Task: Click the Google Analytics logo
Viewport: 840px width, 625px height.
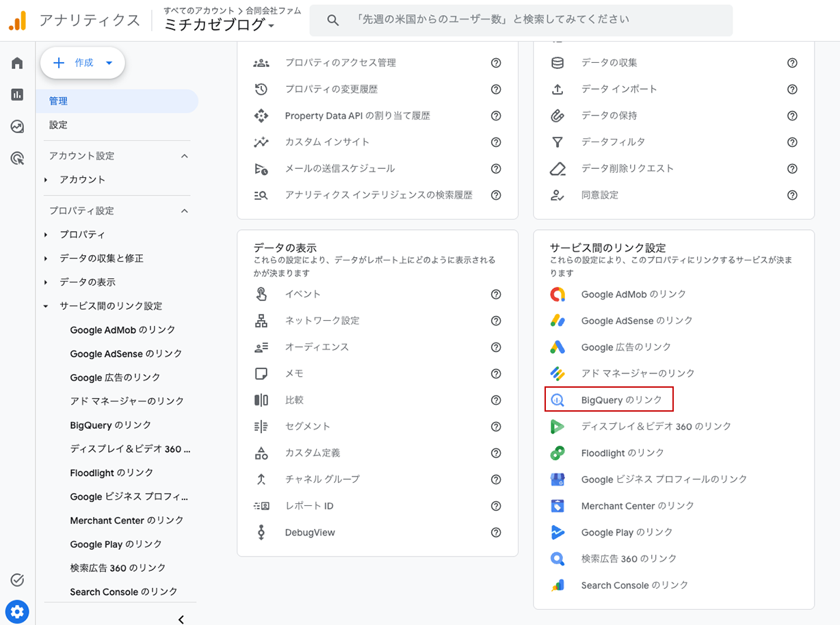Action: coord(17,21)
